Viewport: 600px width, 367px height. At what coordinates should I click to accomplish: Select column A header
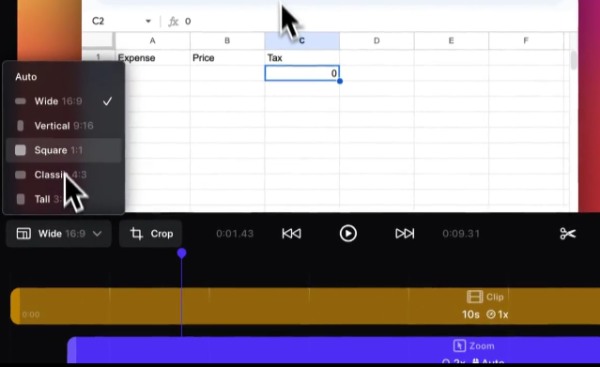152,41
